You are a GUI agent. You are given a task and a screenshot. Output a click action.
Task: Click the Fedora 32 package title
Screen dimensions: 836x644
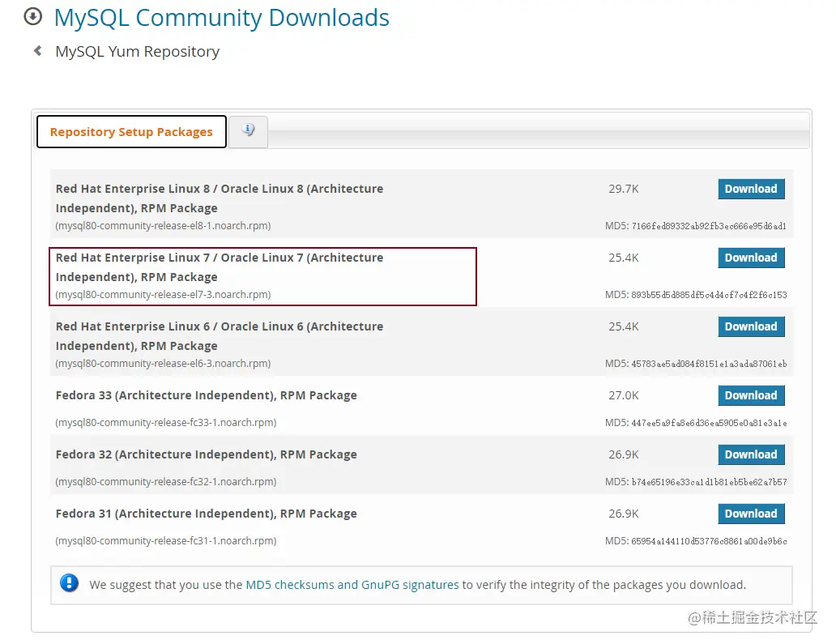(207, 454)
